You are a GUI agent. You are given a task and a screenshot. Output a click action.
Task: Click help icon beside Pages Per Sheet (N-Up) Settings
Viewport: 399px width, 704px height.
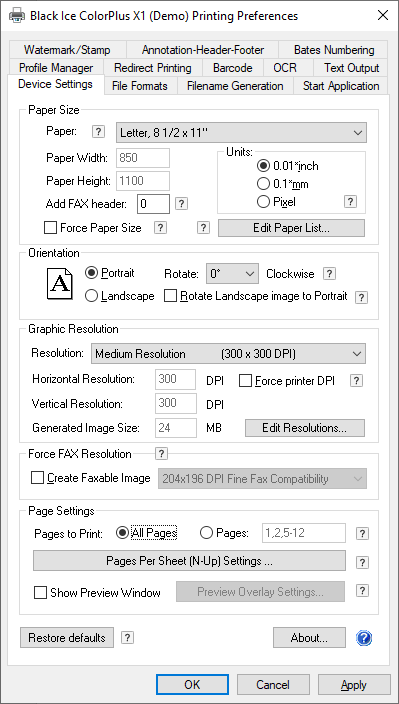coord(362,562)
